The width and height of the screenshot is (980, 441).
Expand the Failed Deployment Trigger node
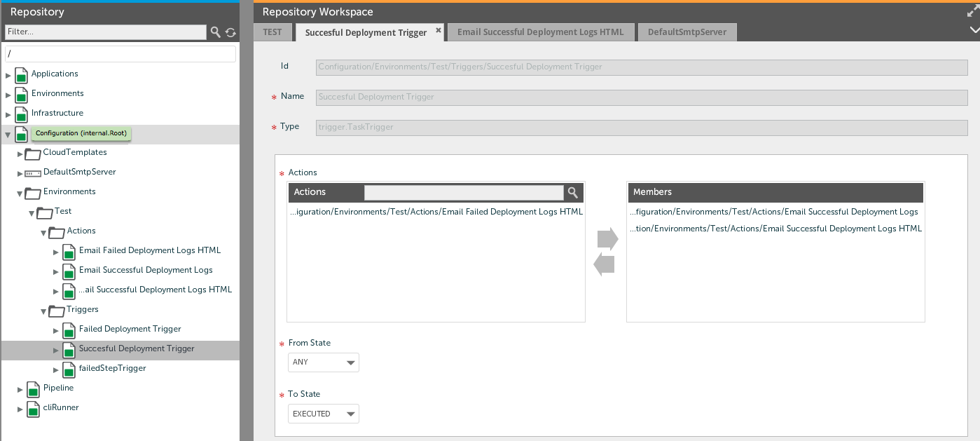(x=56, y=330)
